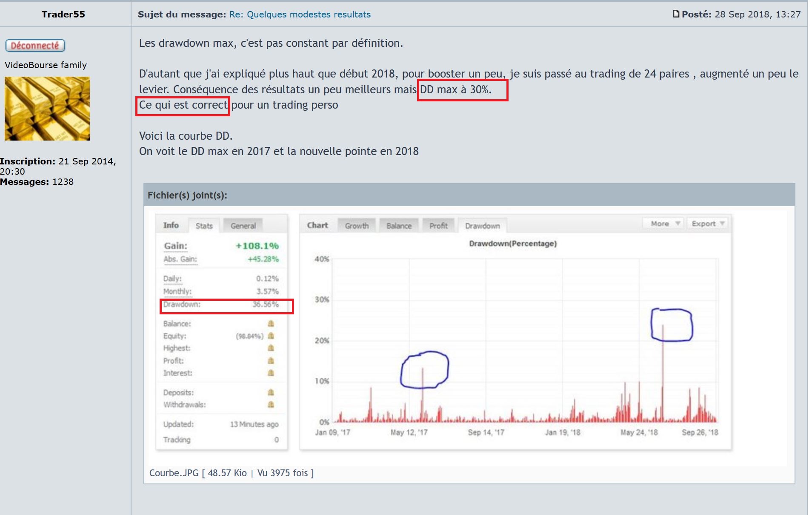Viewport: 812px width, 515px height.
Task: Open the More dropdown above the chart
Action: pyautogui.click(x=663, y=224)
